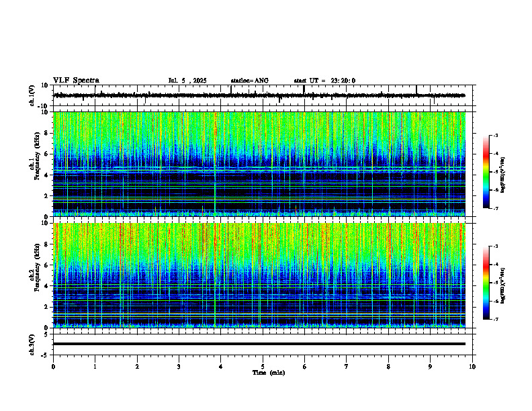Click the "-5" tick on ch.2 colorbar
The image size is (532, 411).
click(x=495, y=283)
